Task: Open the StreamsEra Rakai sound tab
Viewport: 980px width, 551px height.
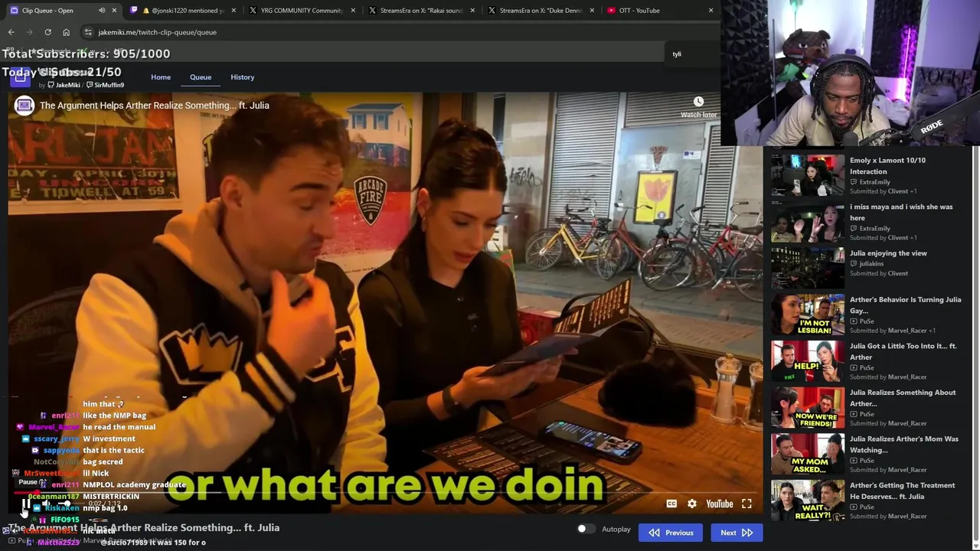Action: pos(423,11)
